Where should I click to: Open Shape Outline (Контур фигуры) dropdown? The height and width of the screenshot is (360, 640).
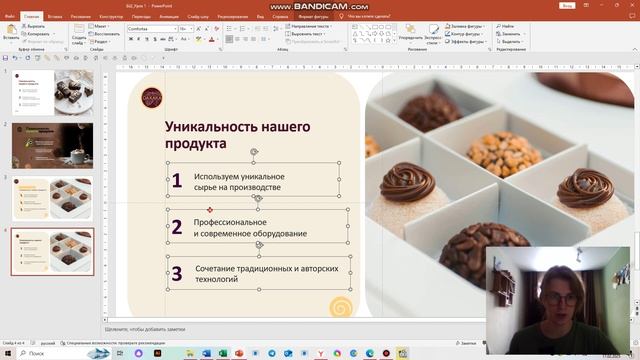click(x=465, y=34)
